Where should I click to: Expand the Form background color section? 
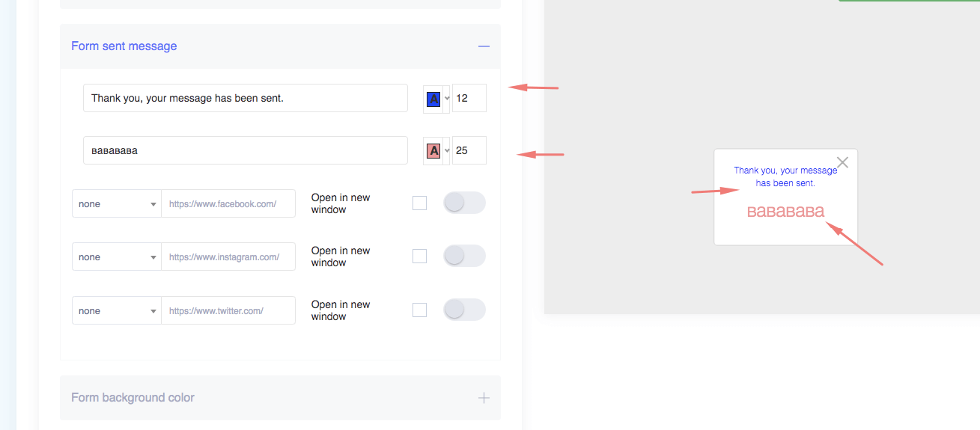[484, 398]
